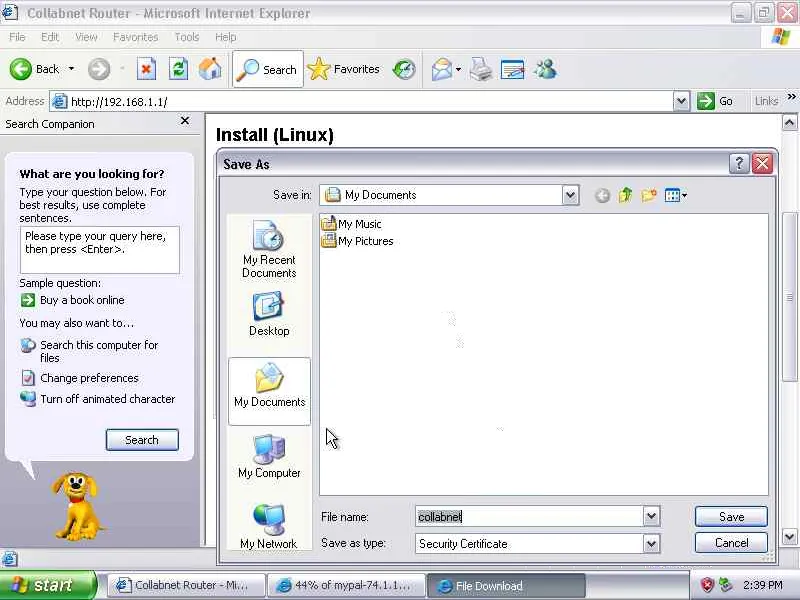Viewport: 800px width, 600px height.
Task: Create New Folder icon in Save As
Action: click(648, 195)
